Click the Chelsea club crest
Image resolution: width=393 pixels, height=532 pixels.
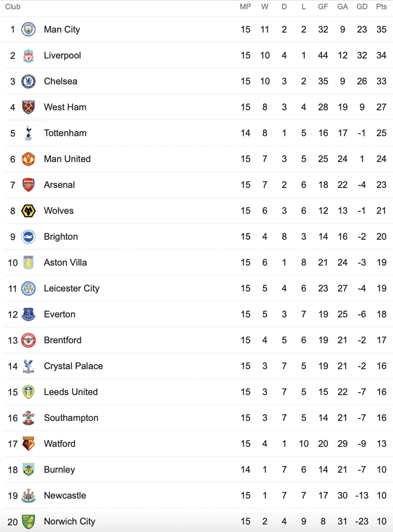click(x=28, y=81)
